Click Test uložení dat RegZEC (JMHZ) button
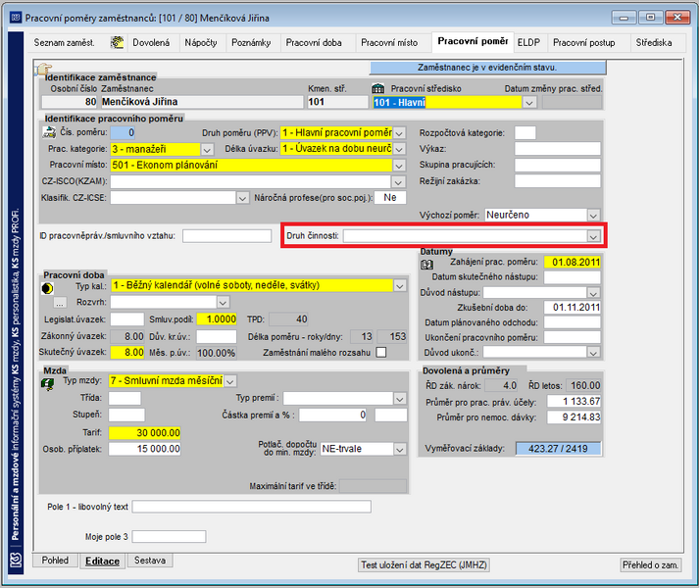 (424, 564)
